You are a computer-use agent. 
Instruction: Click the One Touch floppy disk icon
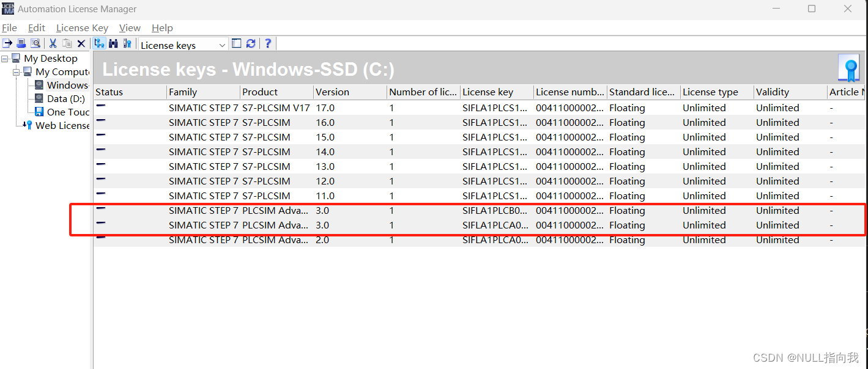coord(39,112)
